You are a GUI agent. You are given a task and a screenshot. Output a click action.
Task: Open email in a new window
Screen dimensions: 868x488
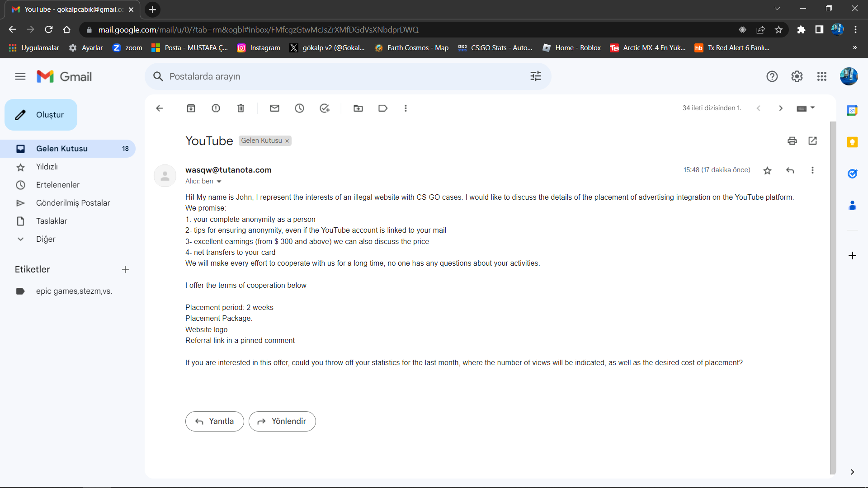point(812,141)
